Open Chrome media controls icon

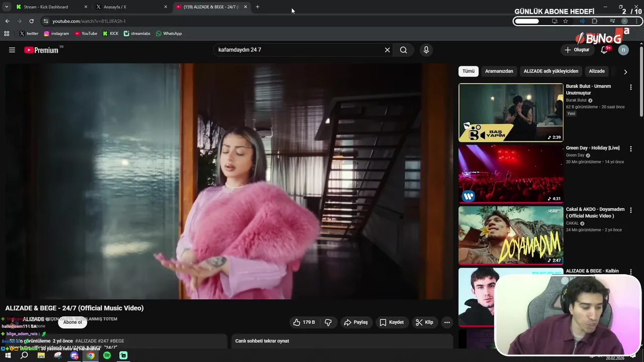[612, 21]
